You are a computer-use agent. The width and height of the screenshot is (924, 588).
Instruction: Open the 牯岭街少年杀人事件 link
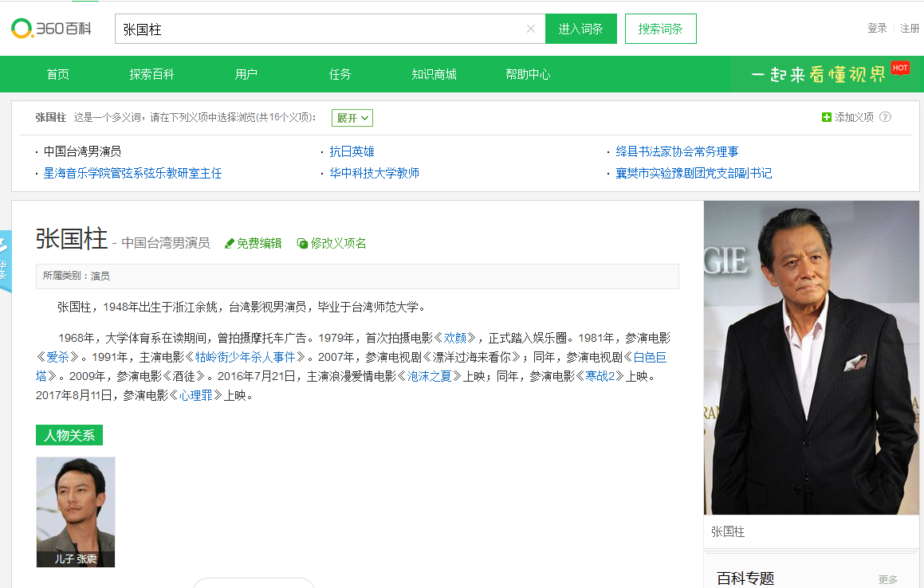tap(246, 357)
